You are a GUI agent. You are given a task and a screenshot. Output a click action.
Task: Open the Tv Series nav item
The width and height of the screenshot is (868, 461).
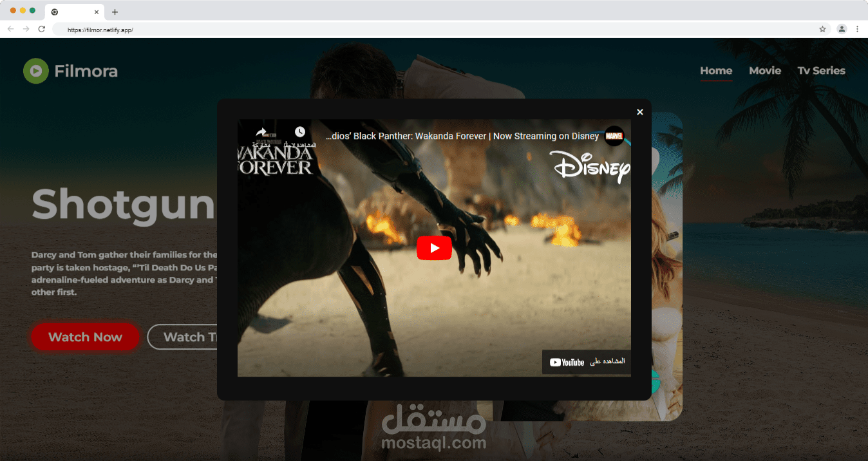click(822, 71)
